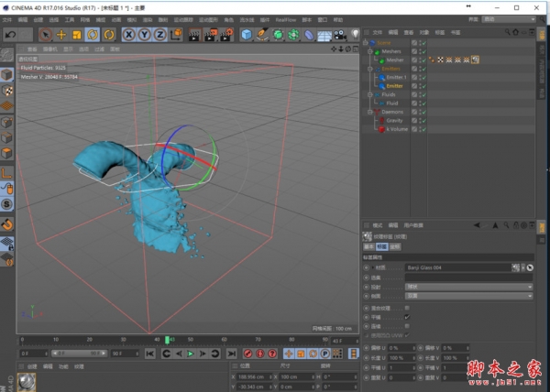550x392 pixels.
Task: Select the Emitter object in the tree
Action: coord(394,86)
